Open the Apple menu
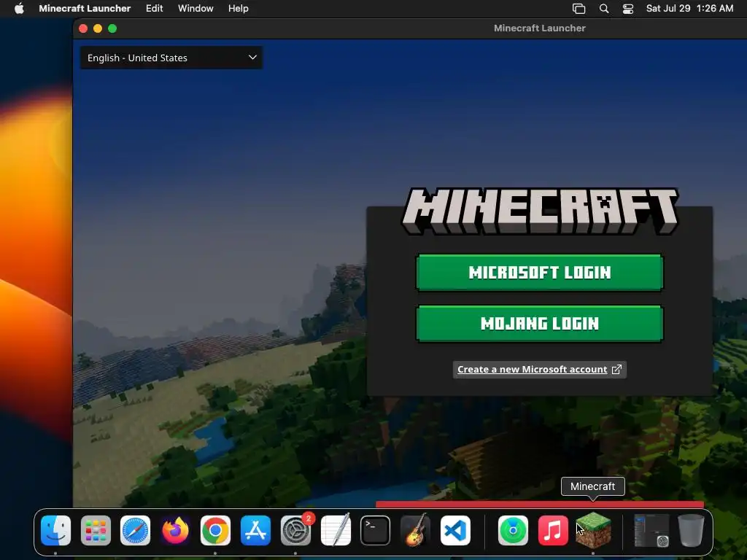 tap(19, 9)
